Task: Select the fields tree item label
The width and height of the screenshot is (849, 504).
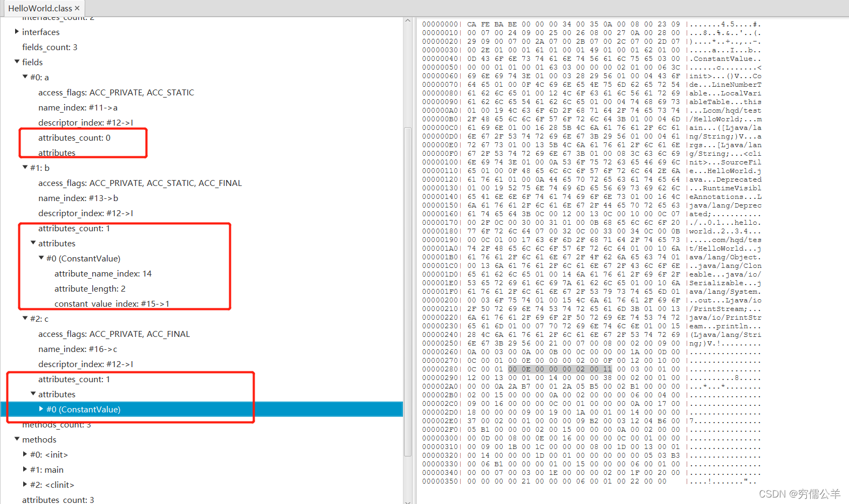Action: (x=32, y=62)
